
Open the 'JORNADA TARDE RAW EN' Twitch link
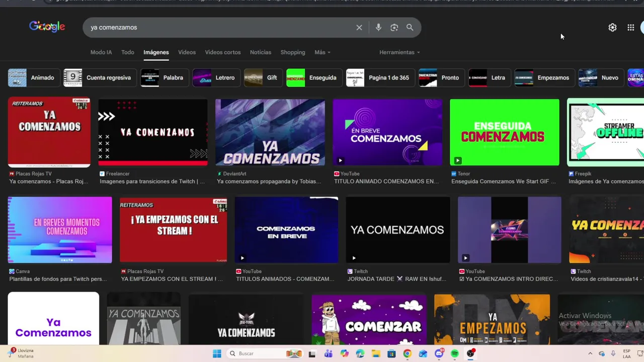tap(397, 279)
